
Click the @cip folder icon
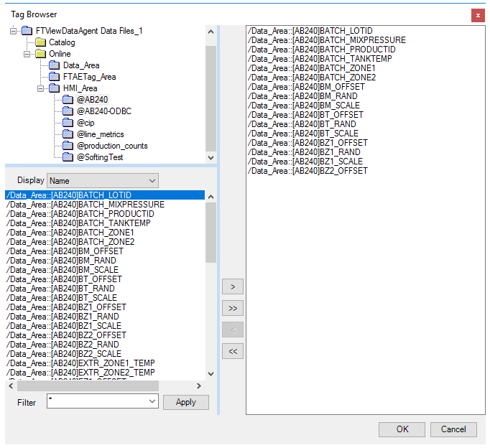click(68, 123)
